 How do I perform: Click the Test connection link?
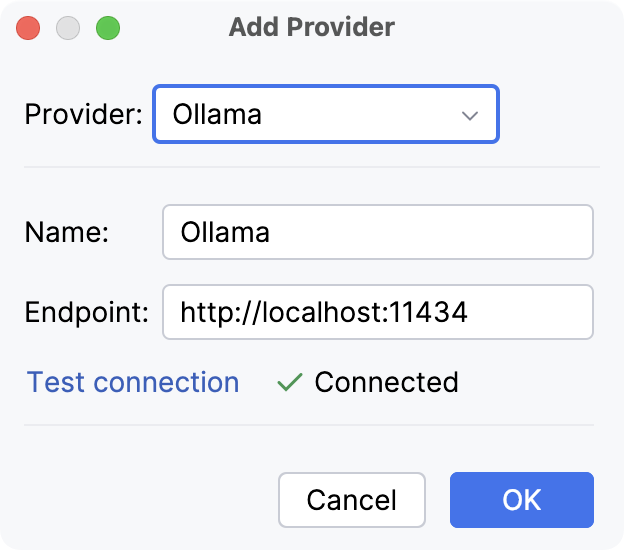tap(133, 382)
